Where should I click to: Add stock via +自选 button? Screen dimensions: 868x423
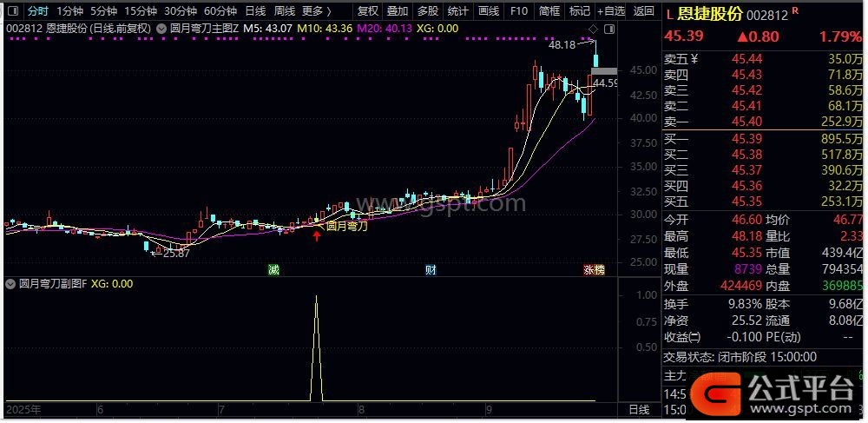(x=610, y=10)
